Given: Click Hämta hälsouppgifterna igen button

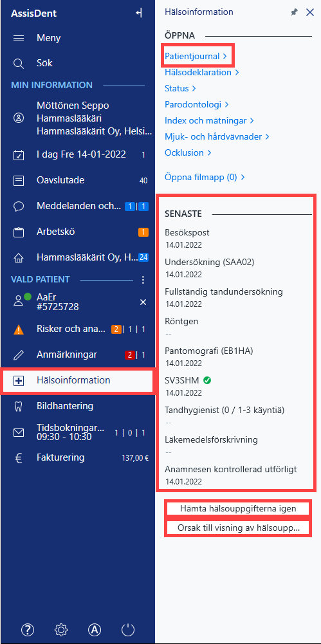Looking at the screenshot, I should (238, 509).
